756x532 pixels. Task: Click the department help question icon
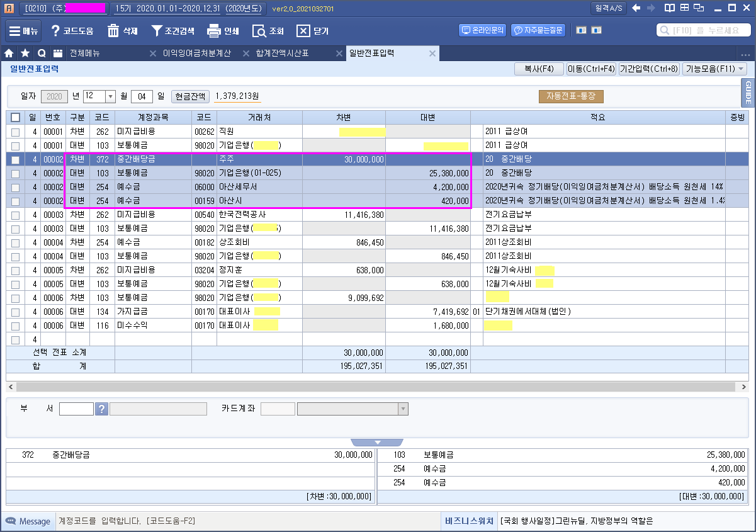coord(101,409)
